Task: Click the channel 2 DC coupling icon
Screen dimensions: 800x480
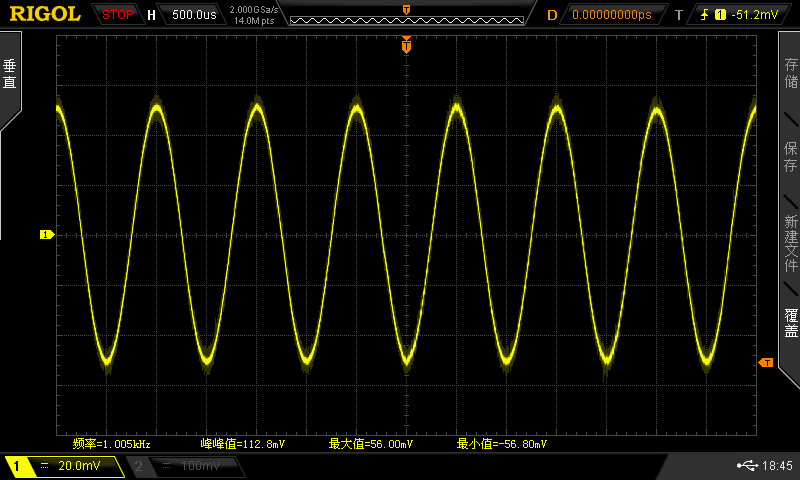Action: coord(166,465)
